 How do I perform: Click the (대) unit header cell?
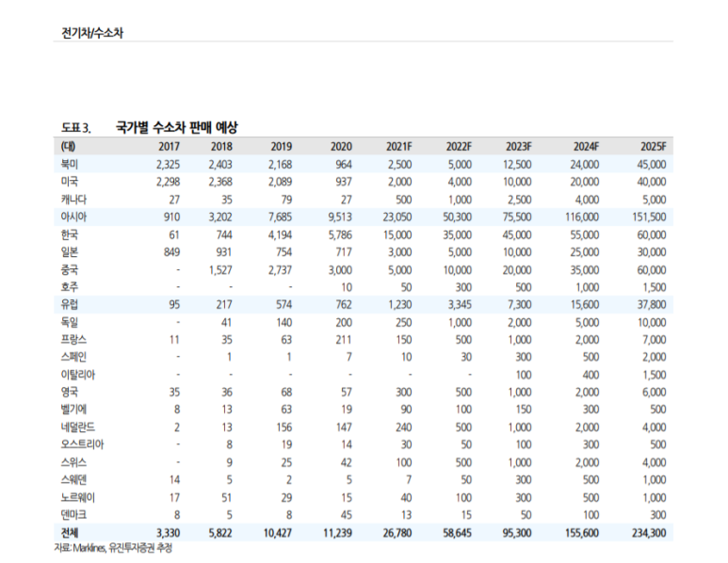coord(68,146)
